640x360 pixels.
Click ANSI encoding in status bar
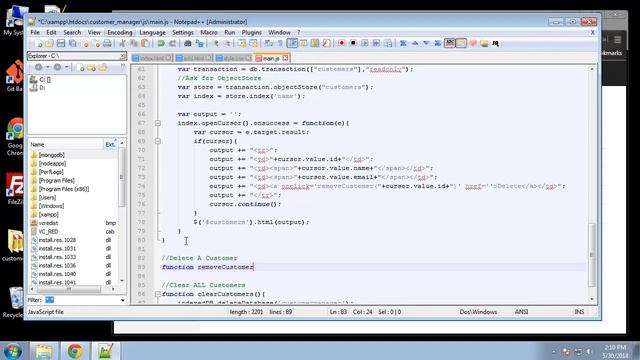521,312
